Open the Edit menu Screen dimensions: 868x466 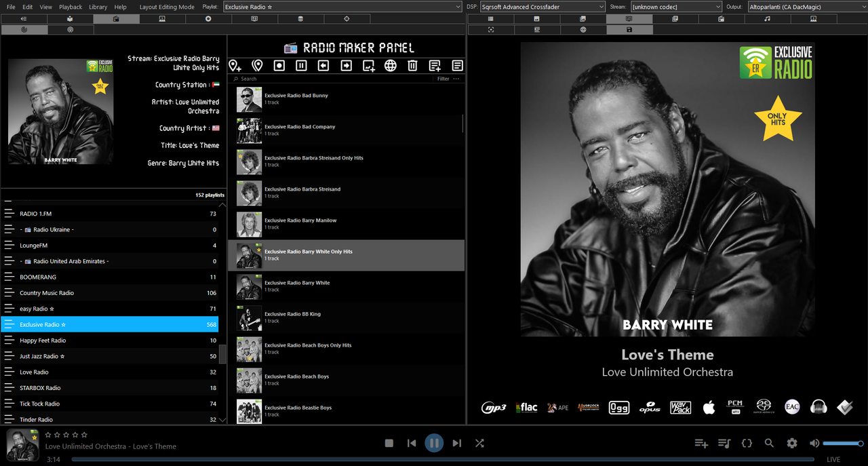[28, 7]
